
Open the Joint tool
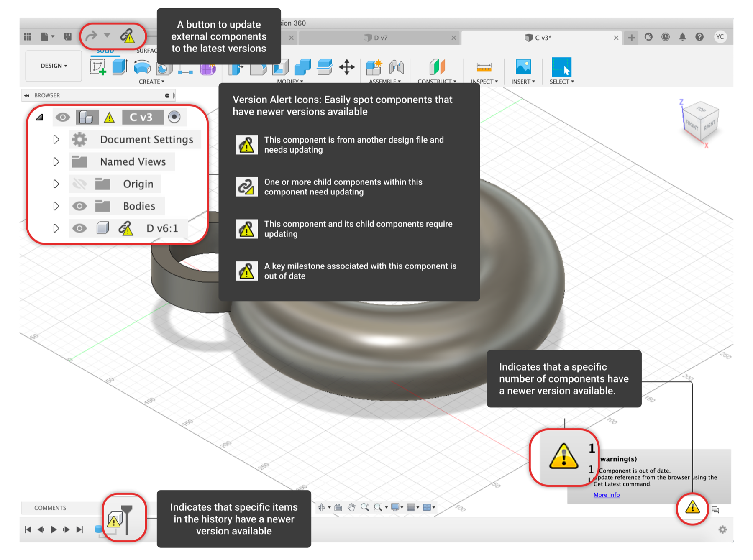[x=397, y=67]
